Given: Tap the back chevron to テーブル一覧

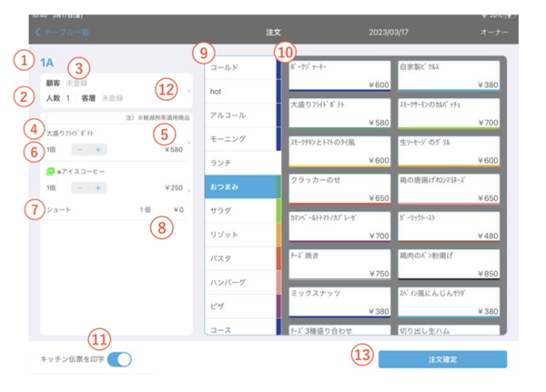Looking at the screenshot, I should [37, 32].
